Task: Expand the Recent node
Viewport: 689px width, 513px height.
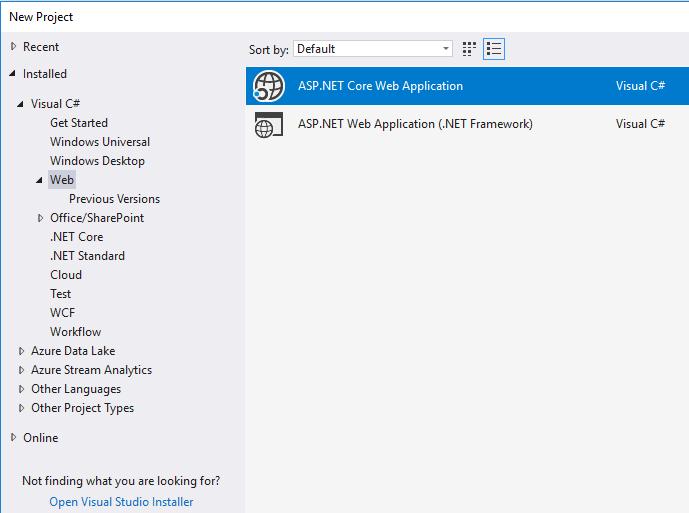Action: 14,46
